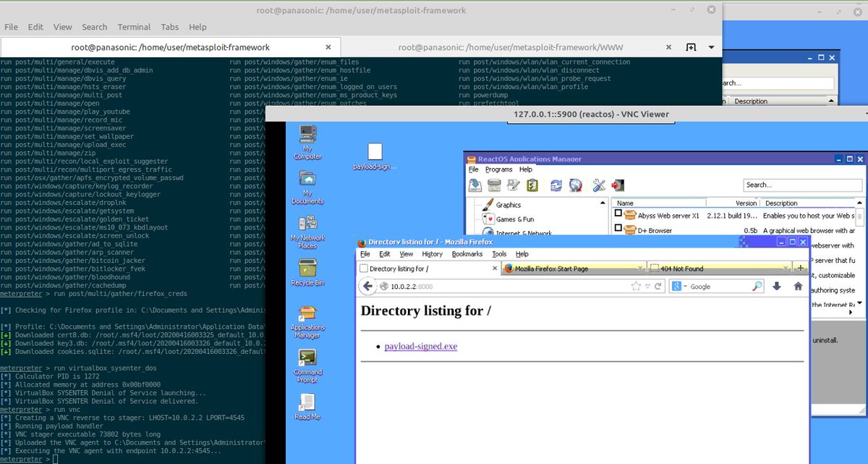Select the payload-sign... file on desktop
The image size is (868, 464).
375,156
